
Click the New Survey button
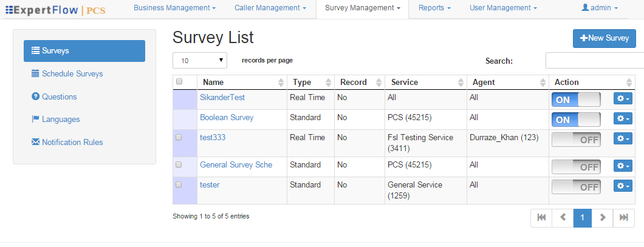[x=604, y=38]
